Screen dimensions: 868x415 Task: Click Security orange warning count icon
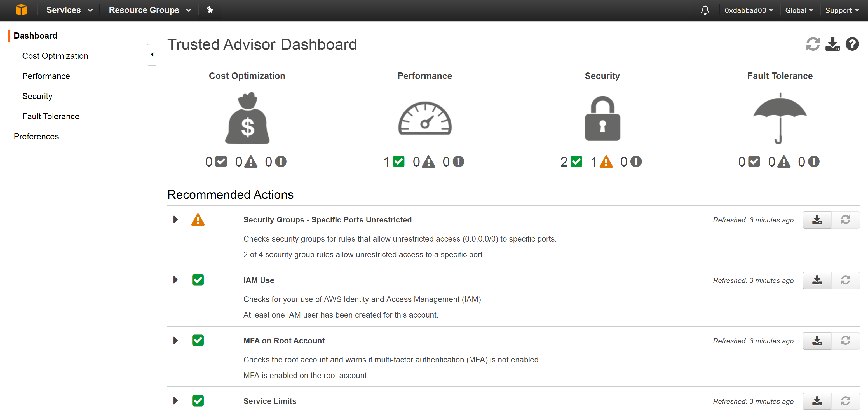[606, 162]
